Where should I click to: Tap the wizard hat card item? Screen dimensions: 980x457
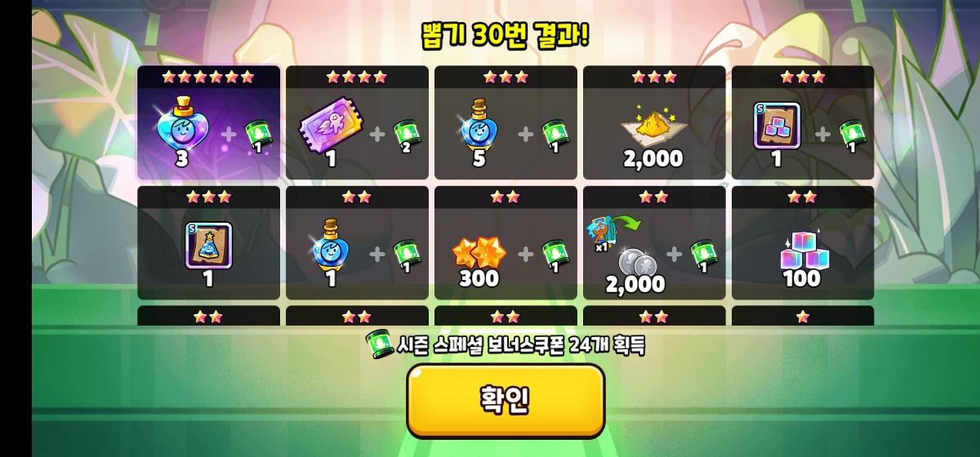pos(208,246)
